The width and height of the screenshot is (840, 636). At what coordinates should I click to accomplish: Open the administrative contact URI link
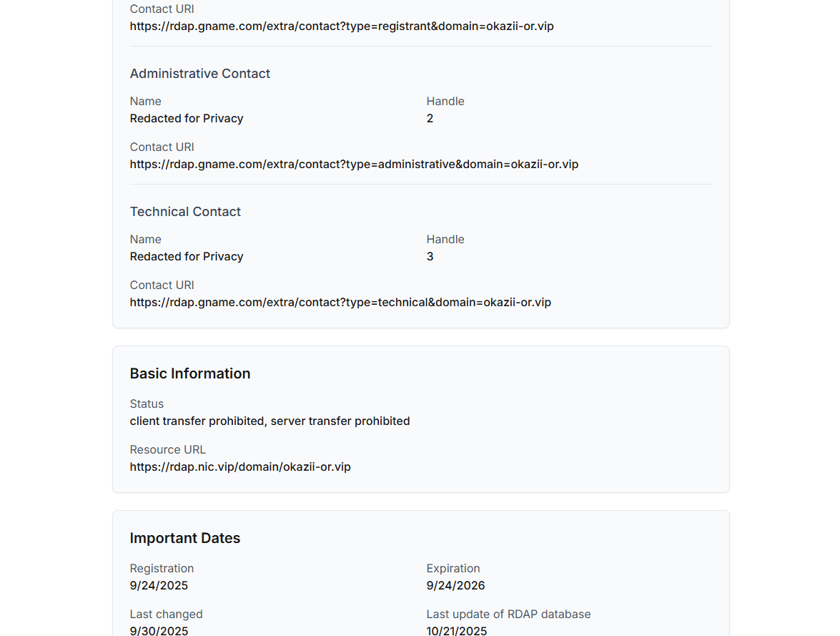pyautogui.click(x=354, y=165)
